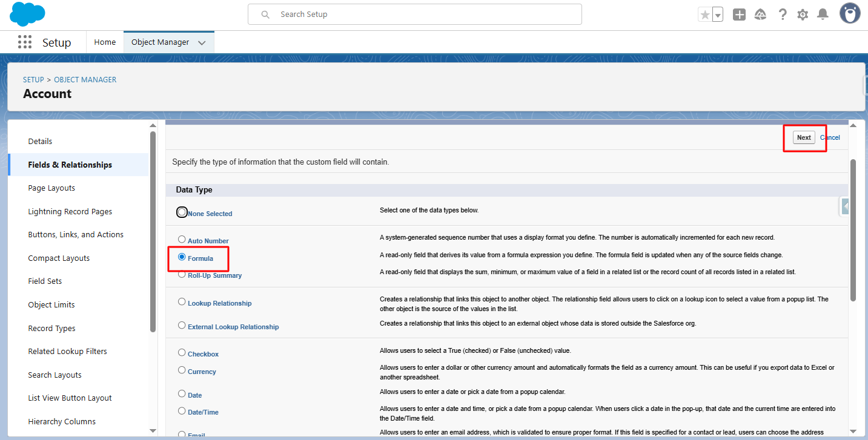Select the Auto Number radio button
Viewport: 868px width, 440px height.
(182, 240)
